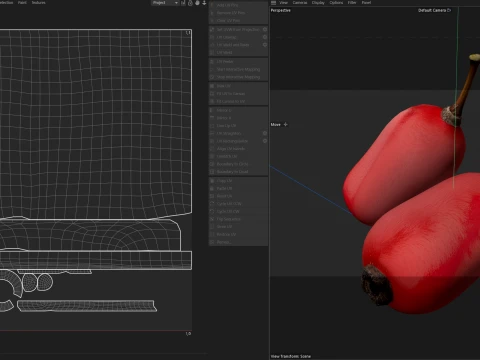Click Copy UV

[238, 181]
